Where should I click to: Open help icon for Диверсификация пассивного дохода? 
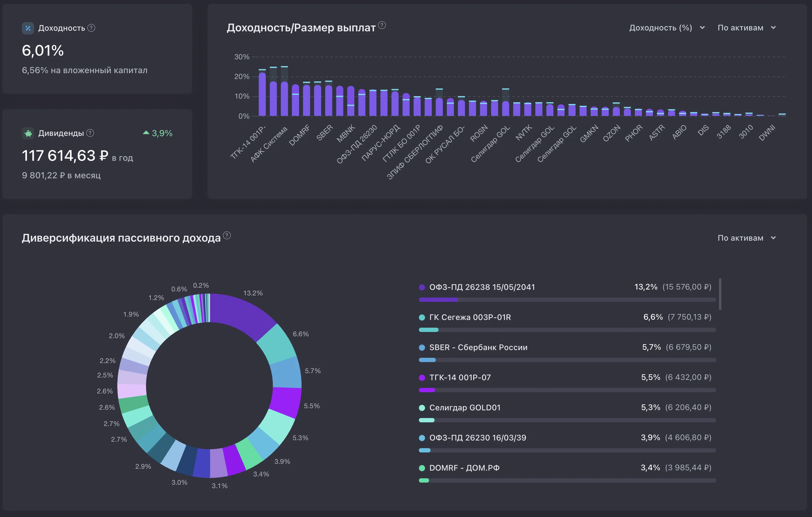tap(227, 235)
